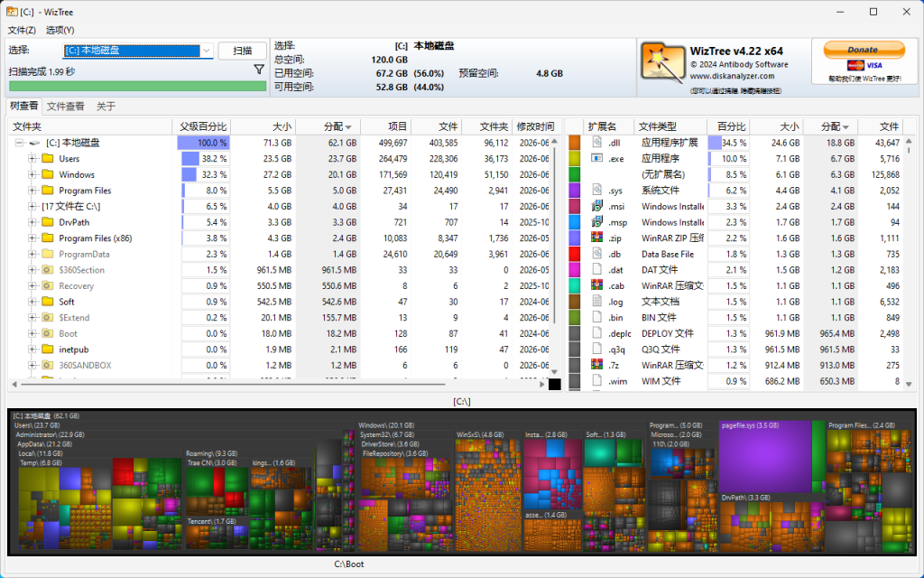Click the WizTree title bar app icon

[11, 12]
